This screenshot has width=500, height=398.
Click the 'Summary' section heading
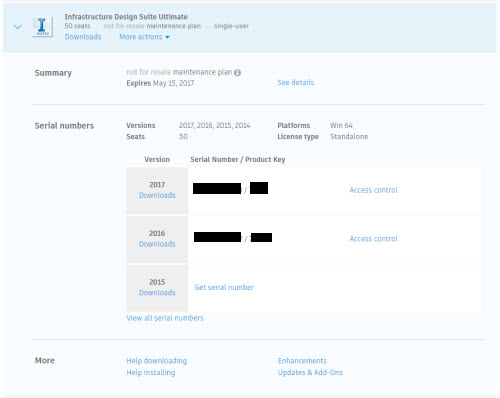53,73
